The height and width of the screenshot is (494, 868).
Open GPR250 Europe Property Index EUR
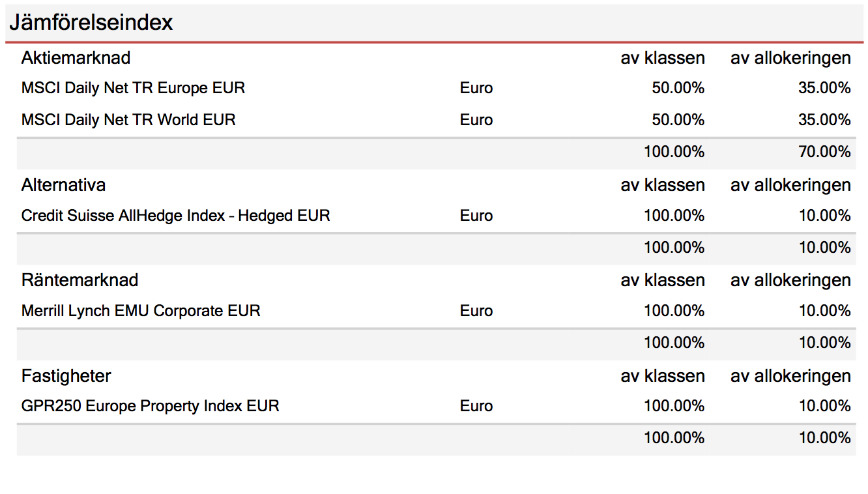(150, 406)
